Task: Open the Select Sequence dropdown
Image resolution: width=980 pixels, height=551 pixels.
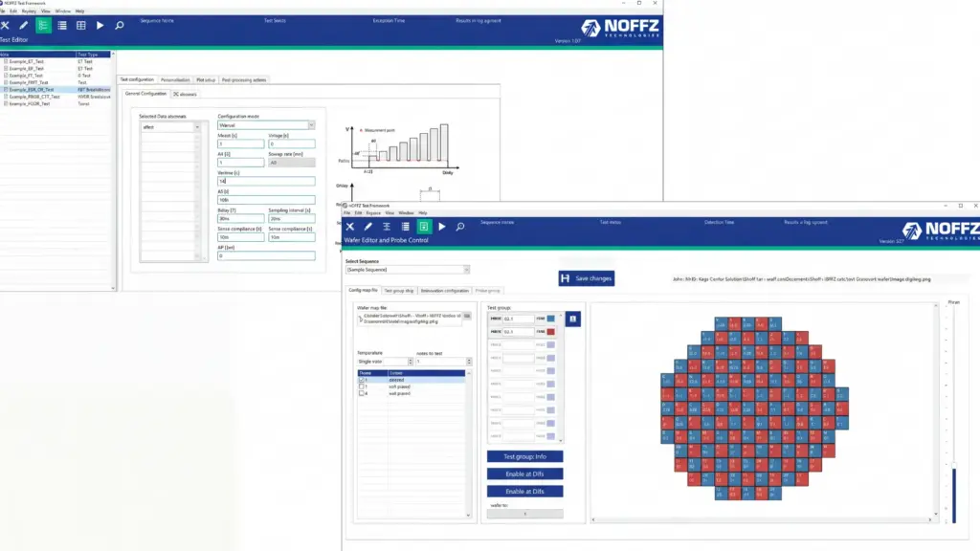Action: coord(408,270)
